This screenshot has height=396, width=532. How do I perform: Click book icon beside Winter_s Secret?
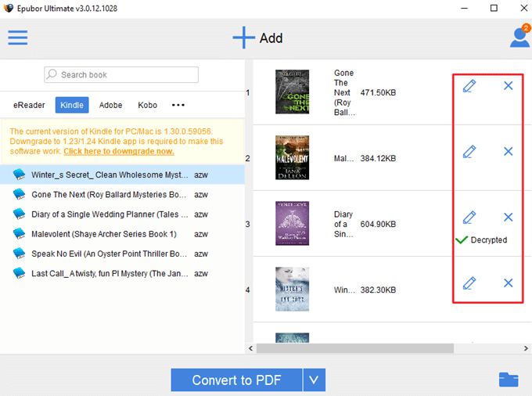[x=19, y=175]
